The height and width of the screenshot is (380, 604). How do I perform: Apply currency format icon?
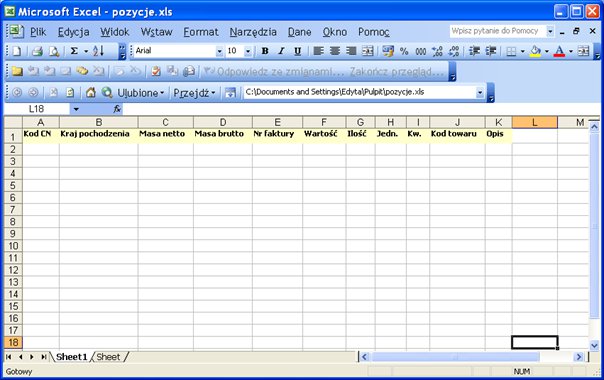point(388,51)
